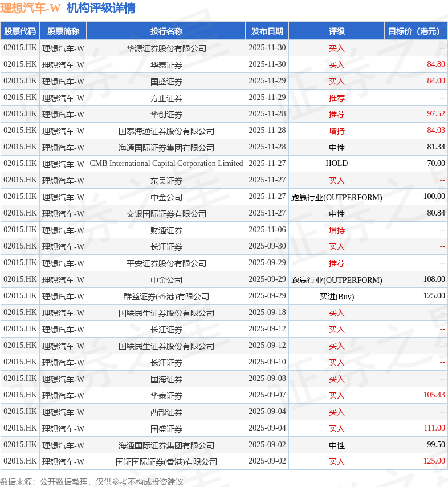This screenshot has width=448, height=487.
Task: Select target price 97.52
Action: pos(436,113)
